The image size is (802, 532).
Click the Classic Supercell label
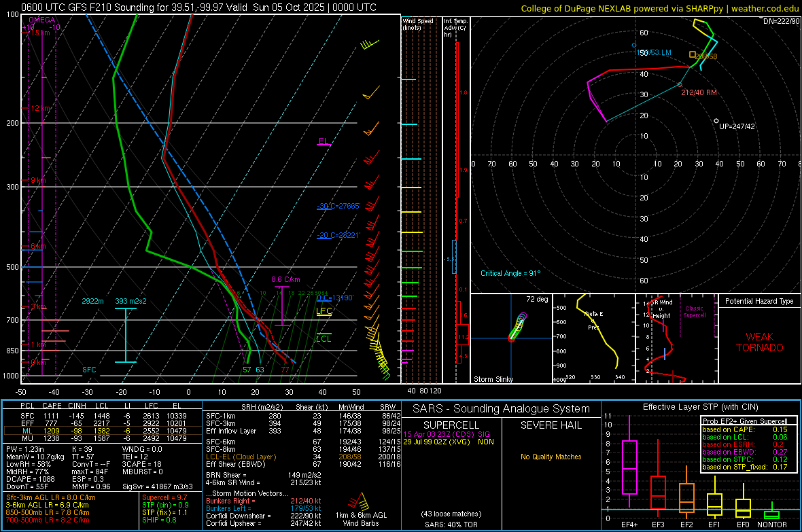point(694,312)
